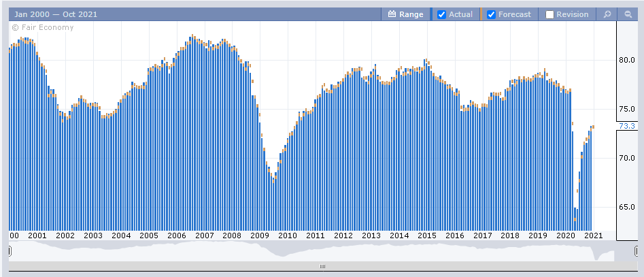Viewport: 644px width, 277px height.
Task: Click the 2021 year label
Action: coord(594,236)
